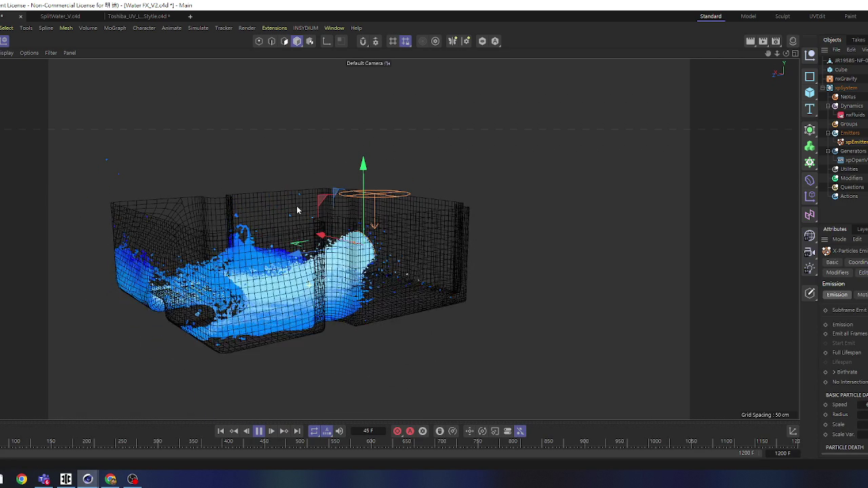Click the camera object icon in sidebar
The width and height of the screenshot is (868, 488).
click(810, 252)
